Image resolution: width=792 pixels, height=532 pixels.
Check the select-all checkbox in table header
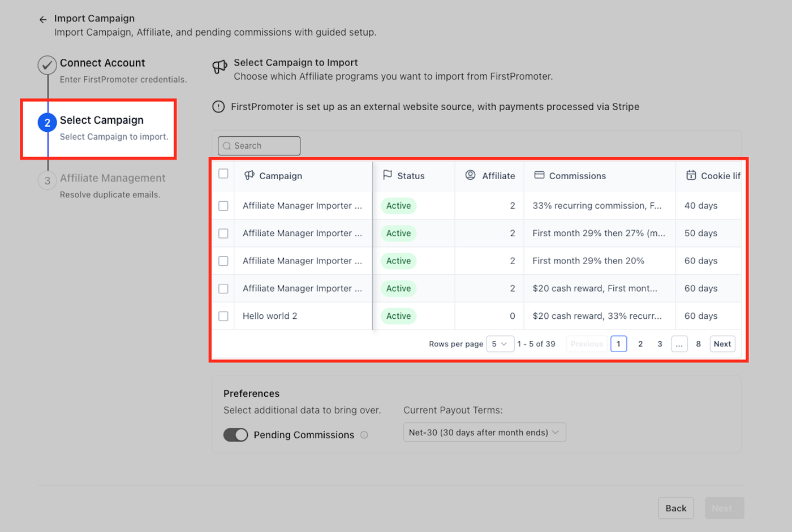[223, 174]
